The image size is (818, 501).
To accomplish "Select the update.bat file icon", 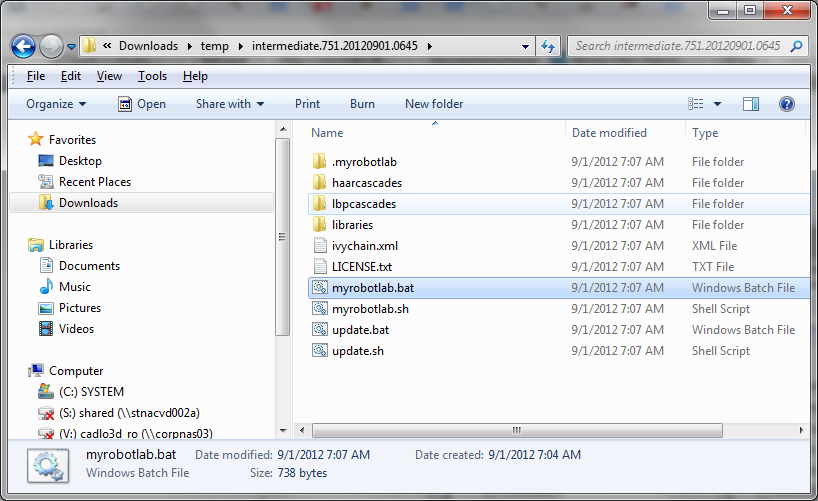I will tap(320, 329).
